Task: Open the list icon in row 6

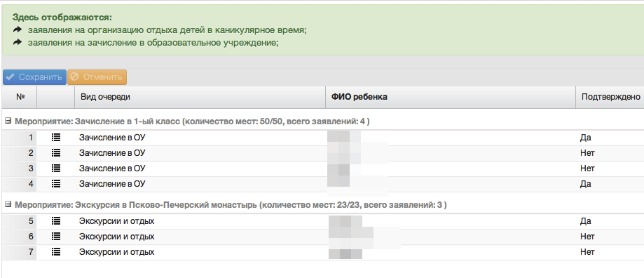Action: (x=56, y=237)
